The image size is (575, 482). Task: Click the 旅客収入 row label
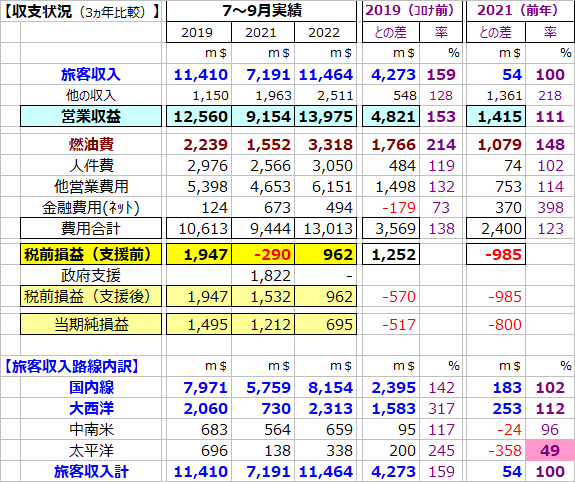click(x=91, y=74)
